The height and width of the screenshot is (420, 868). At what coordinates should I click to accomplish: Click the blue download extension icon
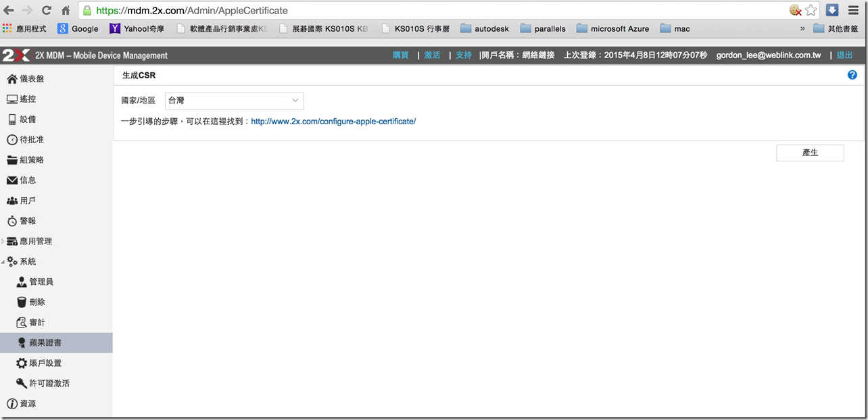click(x=832, y=10)
